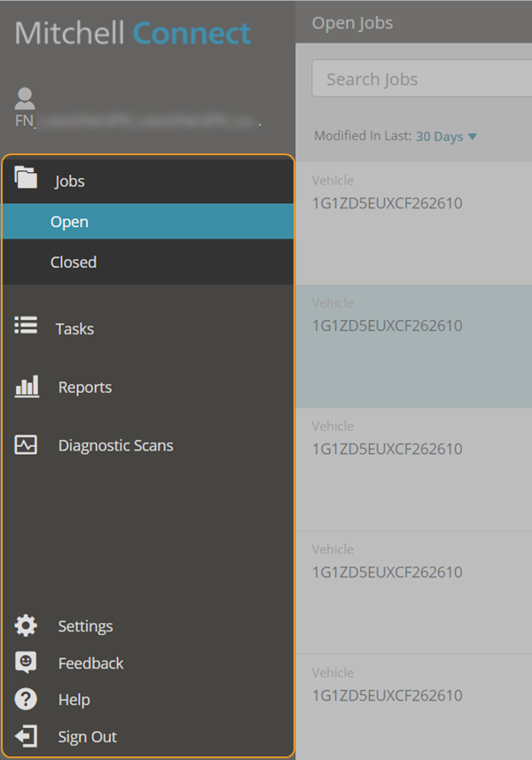Screen dimensions: 532x760
Task: Click the Settings gear icon
Action: click(26, 625)
